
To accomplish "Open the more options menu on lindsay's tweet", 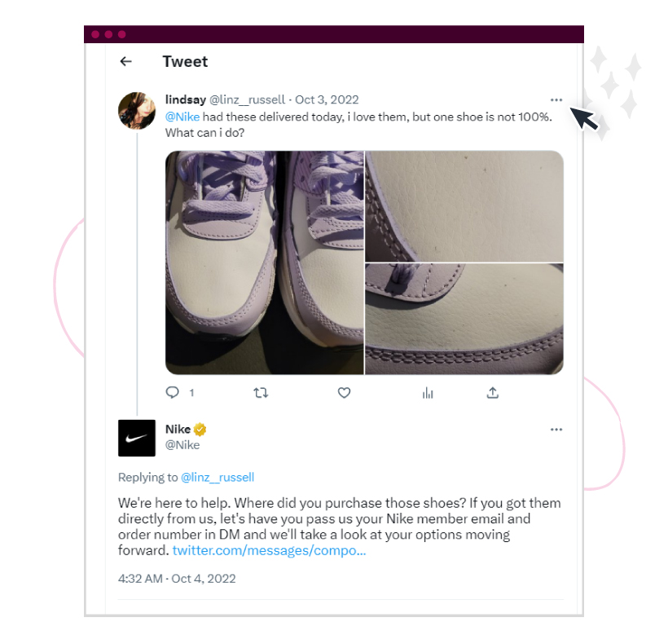I will point(556,99).
